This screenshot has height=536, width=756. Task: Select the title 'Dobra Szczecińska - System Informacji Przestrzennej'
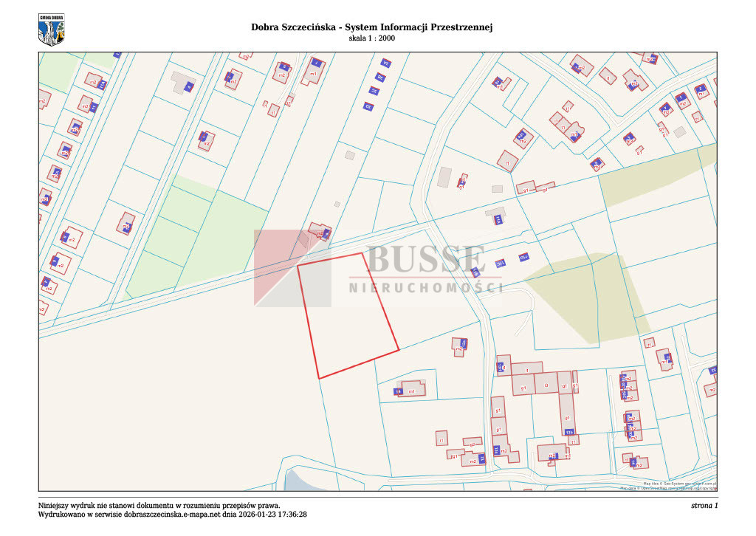click(372, 27)
